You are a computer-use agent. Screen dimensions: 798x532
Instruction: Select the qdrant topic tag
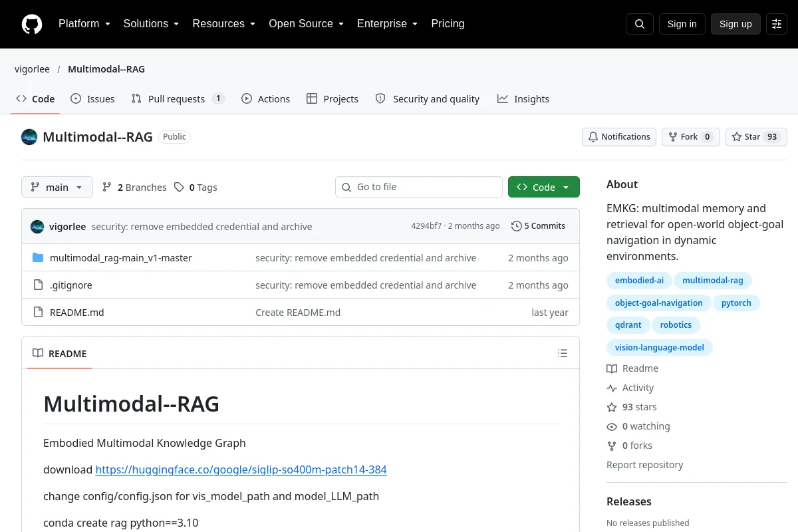[628, 325]
